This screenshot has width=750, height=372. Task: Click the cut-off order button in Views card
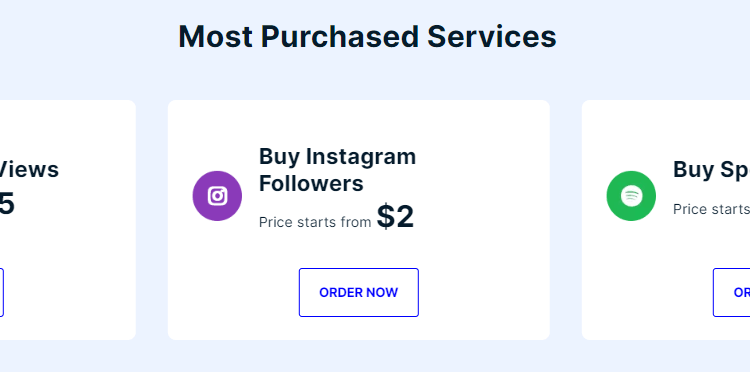(x=2, y=292)
